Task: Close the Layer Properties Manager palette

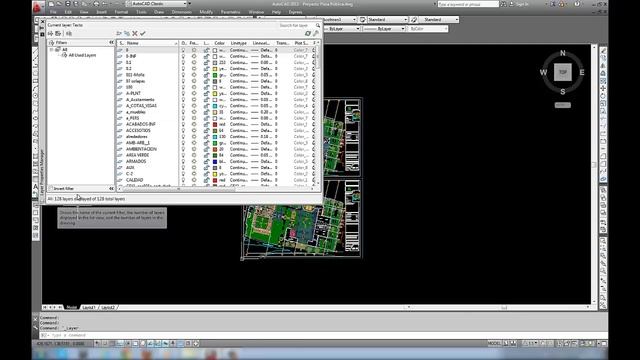Action: [x=42, y=22]
